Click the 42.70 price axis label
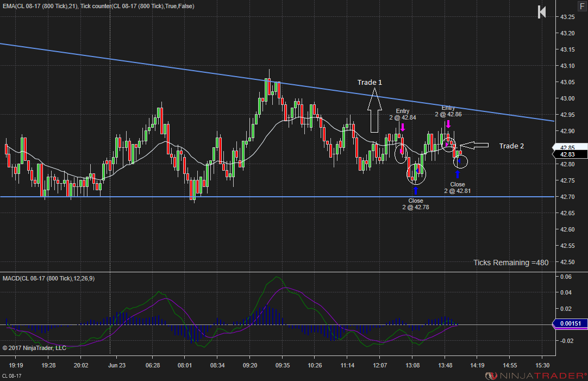The width and height of the screenshot is (588, 381). 567,197
